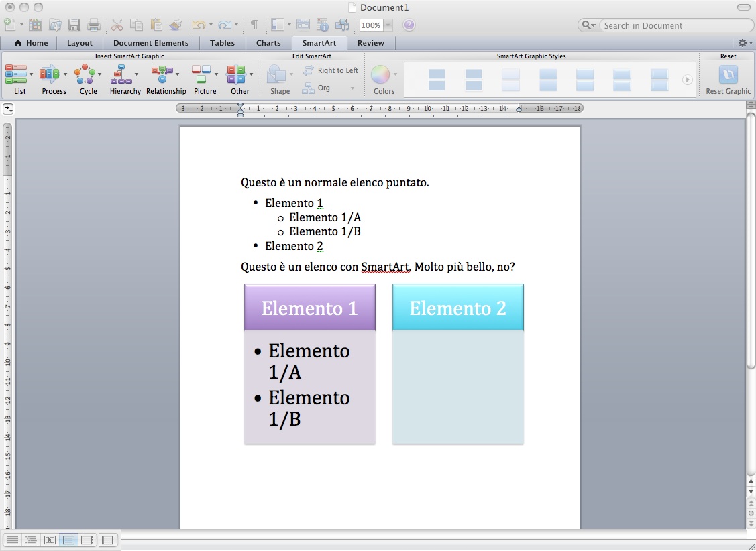Open the Reference tools info icon
This screenshot has height=551, width=756.
[323, 25]
